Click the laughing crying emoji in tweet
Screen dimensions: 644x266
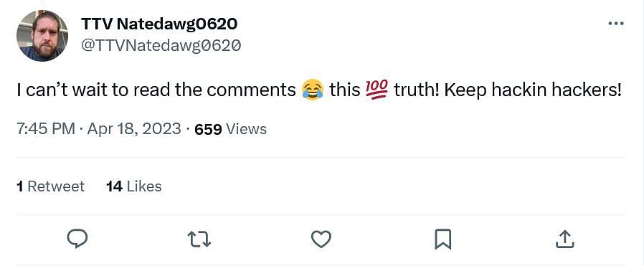pos(313,90)
